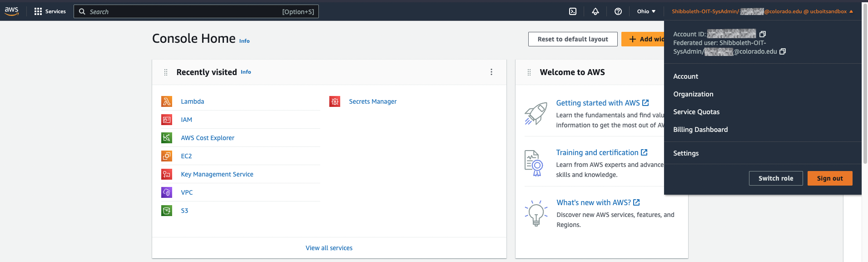This screenshot has height=262, width=868.
Task: Open Info link beside Recently visited
Action: click(246, 72)
